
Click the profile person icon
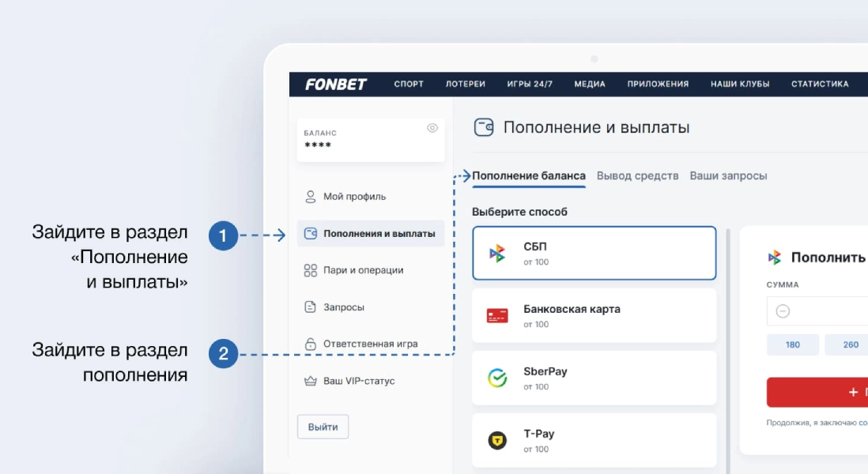[311, 197]
